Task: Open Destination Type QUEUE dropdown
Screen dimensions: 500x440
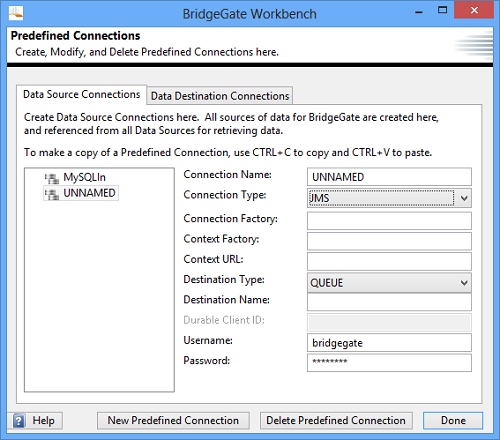Action: pos(389,283)
